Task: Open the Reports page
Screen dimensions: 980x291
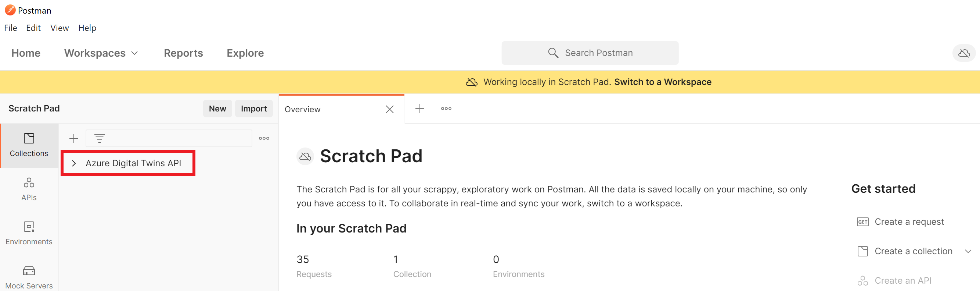Action: point(183,53)
